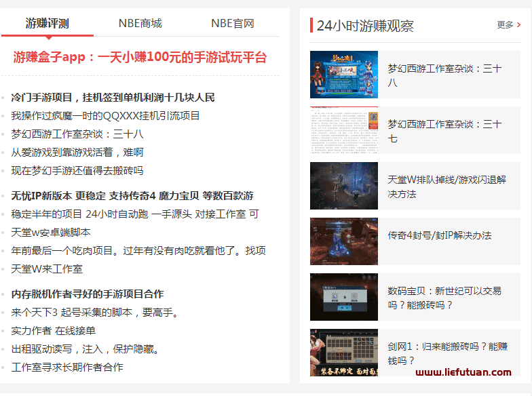The height and width of the screenshot is (396, 532).
Task: Open the NBE商城 tab
Action: point(140,24)
